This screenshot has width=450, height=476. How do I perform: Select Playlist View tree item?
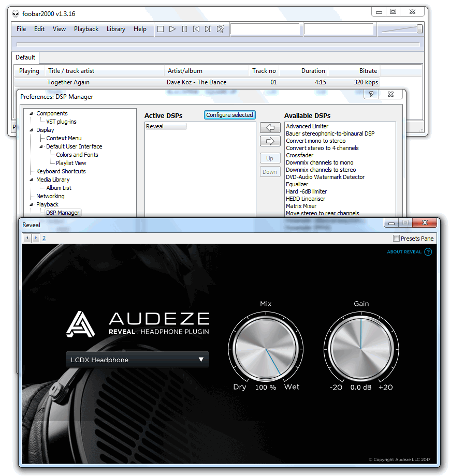[x=71, y=163]
